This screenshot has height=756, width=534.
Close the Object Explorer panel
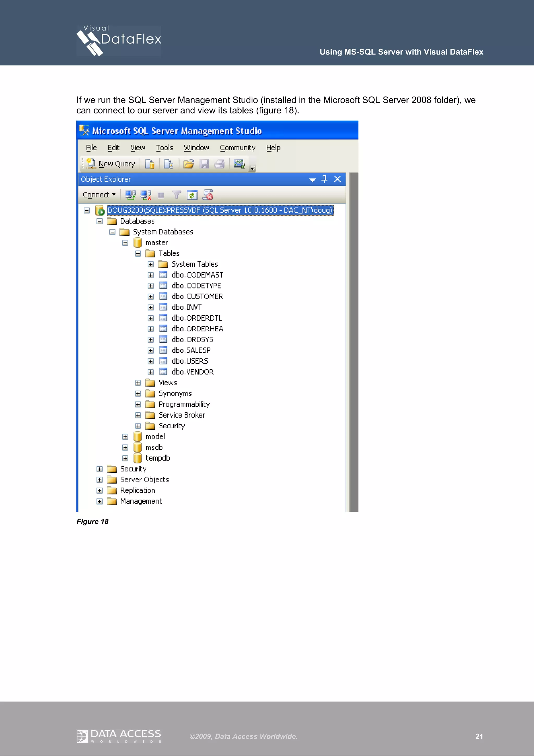click(338, 179)
